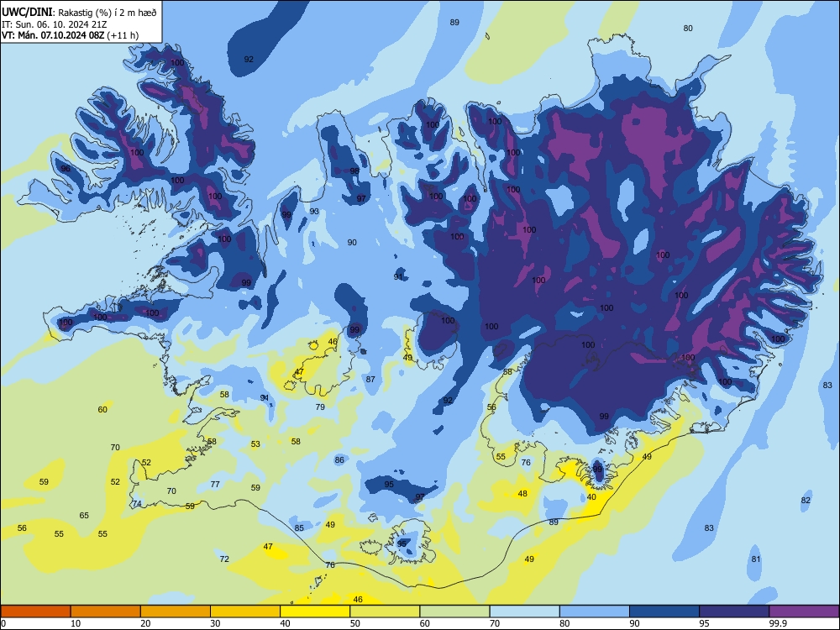Click the map humidity value '79'
The width and height of the screenshot is (840, 630).
tap(320, 407)
